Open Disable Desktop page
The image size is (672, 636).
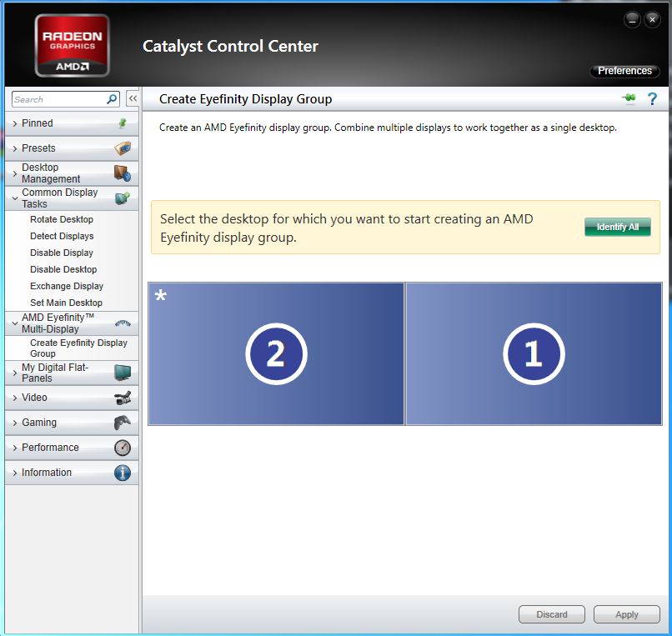coord(63,269)
